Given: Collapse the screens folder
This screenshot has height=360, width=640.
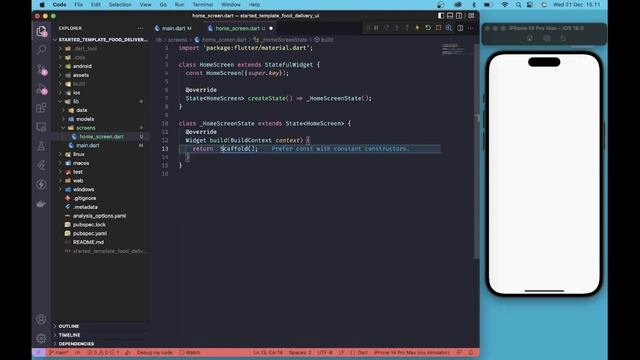Looking at the screenshot, I should click(x=100, y=128).
